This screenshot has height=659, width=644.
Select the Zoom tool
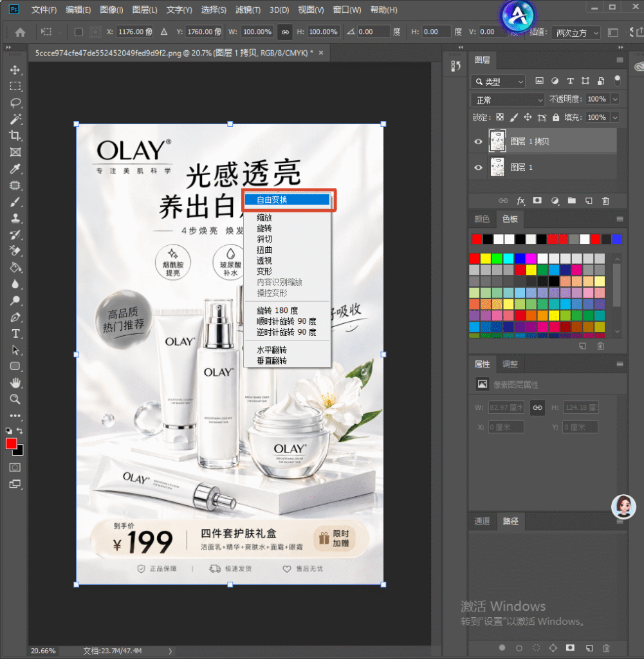[15, 399]
